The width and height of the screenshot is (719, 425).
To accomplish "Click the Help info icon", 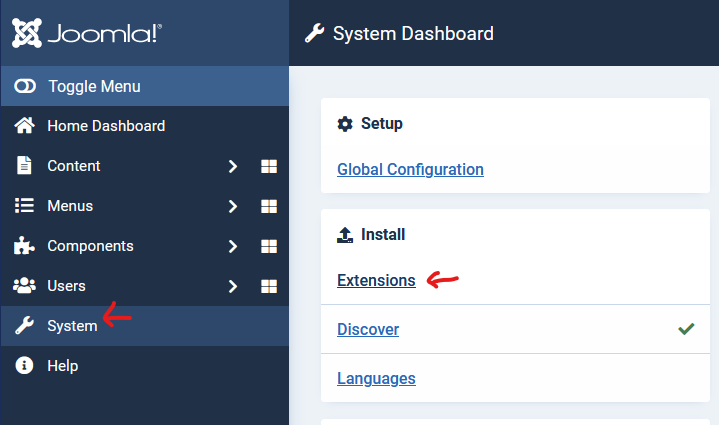I will pyautogui.click(x=24, y=365).
